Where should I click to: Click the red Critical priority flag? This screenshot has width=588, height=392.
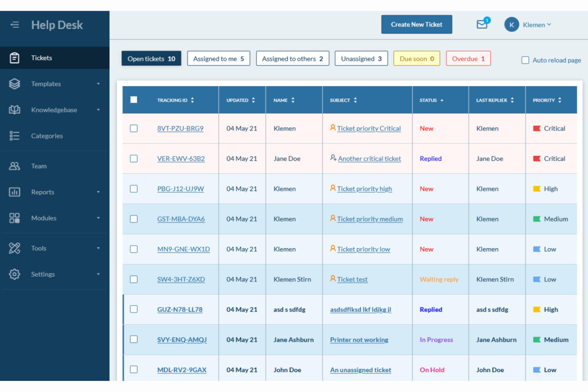(x=537, y=128)
